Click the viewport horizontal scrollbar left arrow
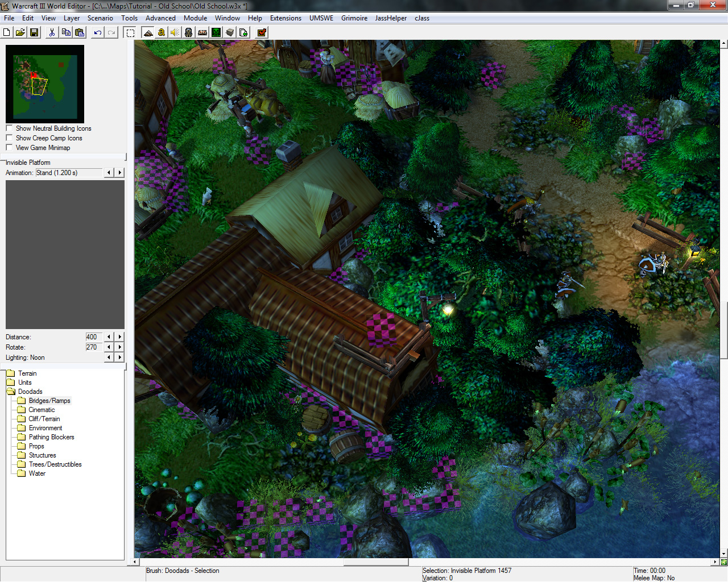 click(135, 562)
